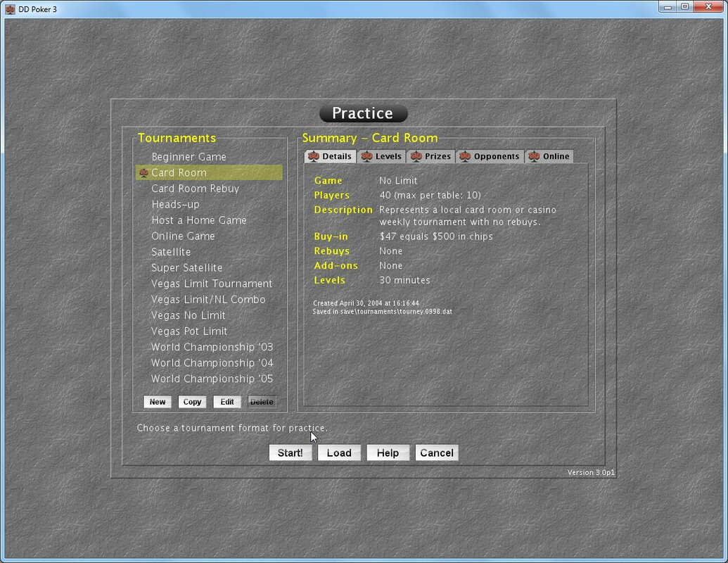The width and height of the screenshot is (728, 563).
Task: Click the chip icon on Levels tab
Action: tap(366, 156)
